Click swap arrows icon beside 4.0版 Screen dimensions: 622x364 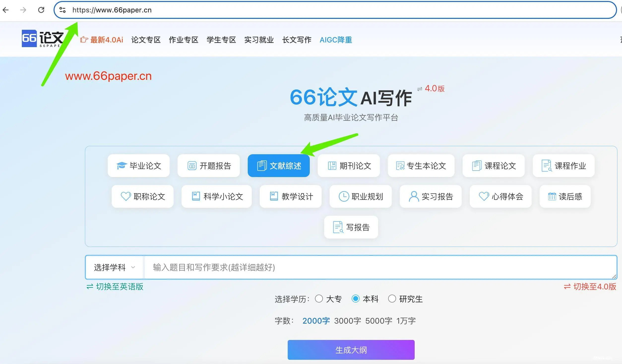click(420, 89)
